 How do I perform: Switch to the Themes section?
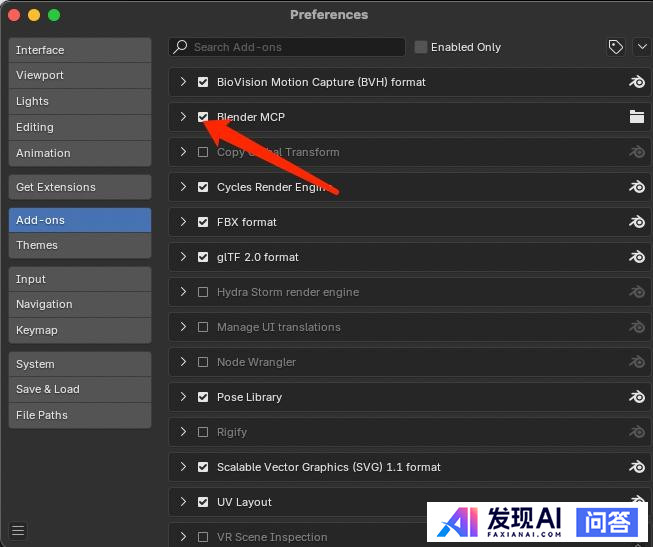point(80,245)
